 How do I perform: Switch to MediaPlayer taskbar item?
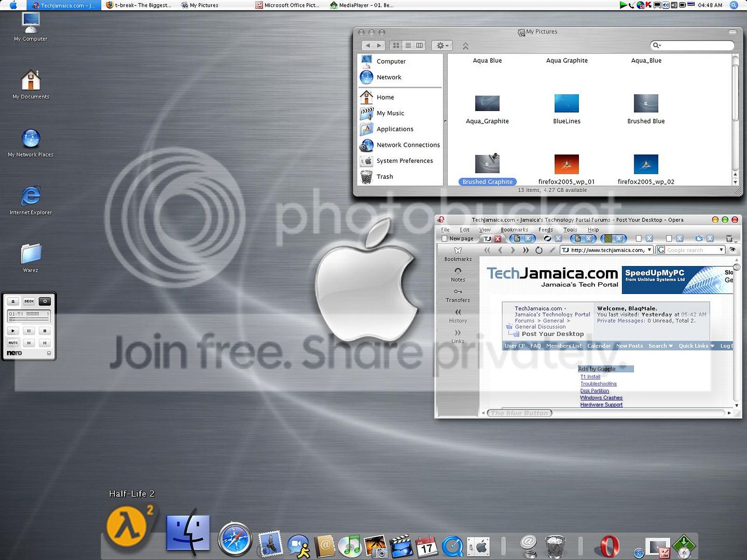click(x=362, y=5)
